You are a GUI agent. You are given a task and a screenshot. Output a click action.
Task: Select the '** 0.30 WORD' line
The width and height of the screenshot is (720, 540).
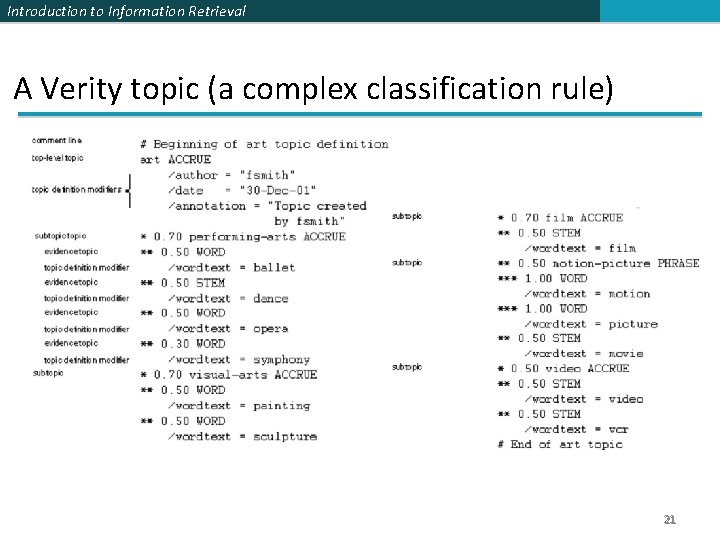click(x=183, y=343)
